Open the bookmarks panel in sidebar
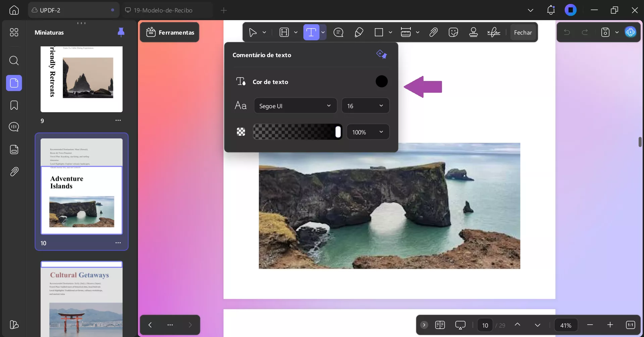This screenshot has width=644, height=337. coord(14,105)
